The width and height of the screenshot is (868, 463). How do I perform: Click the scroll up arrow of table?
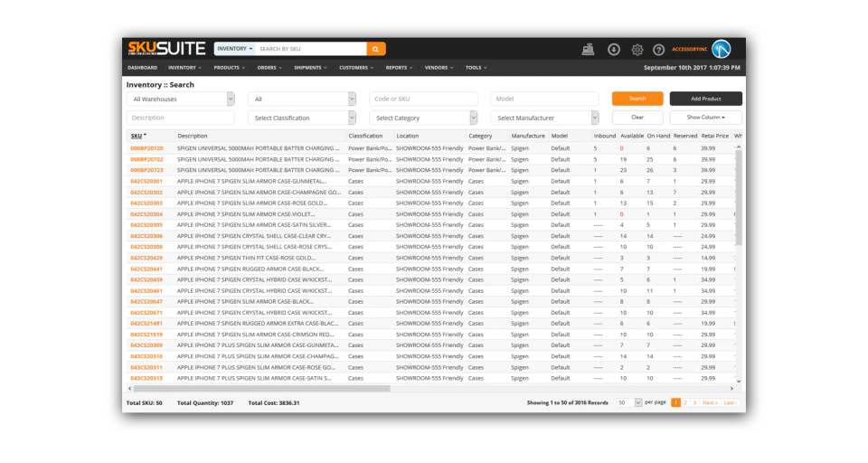click(739, 146)
